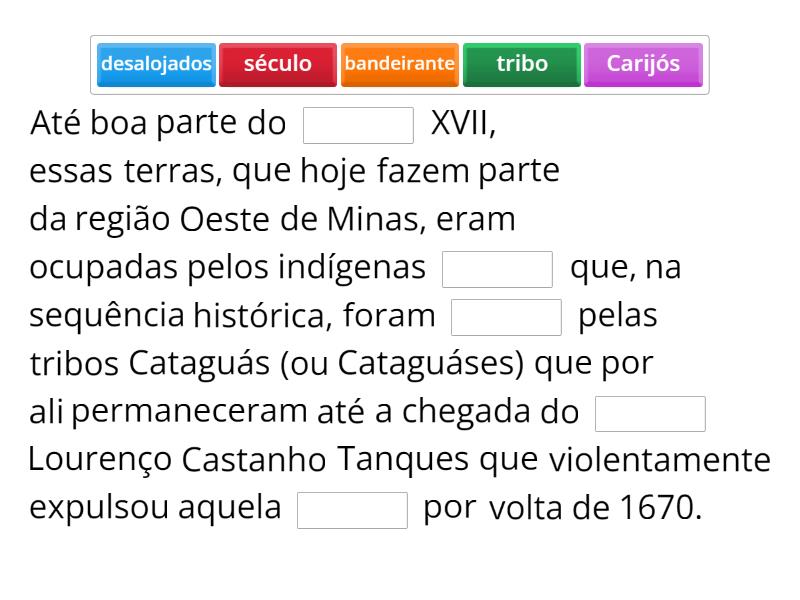Click the orange 'bandeirante' word tile
The height and width of the screenshot is (600, 800).
coord(399,64)
